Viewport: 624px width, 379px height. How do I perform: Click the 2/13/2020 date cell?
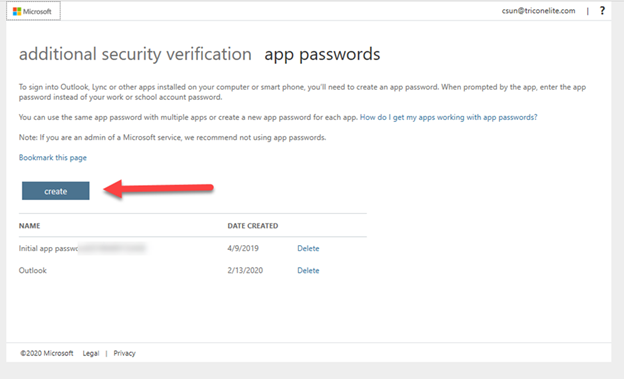(245, 271)
